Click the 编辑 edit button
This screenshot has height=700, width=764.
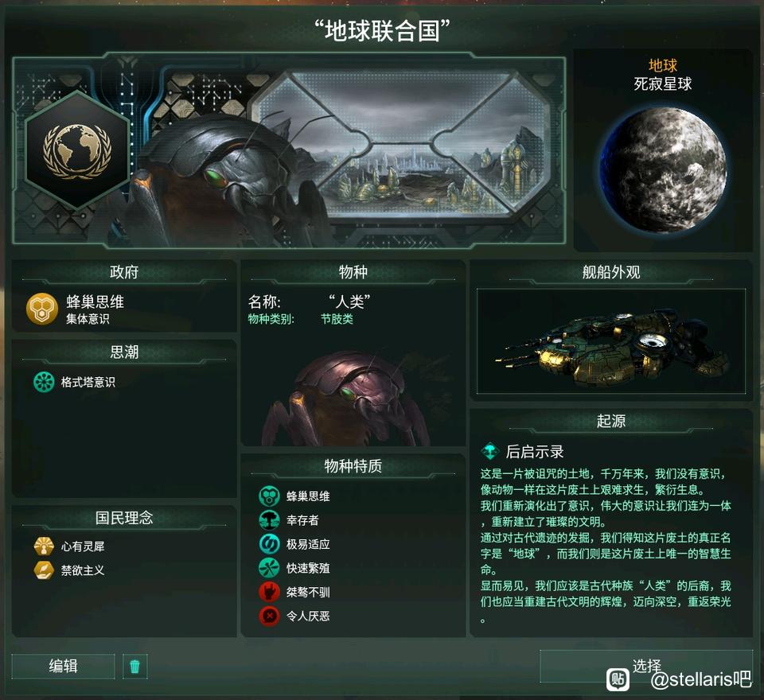pos(64,666)
